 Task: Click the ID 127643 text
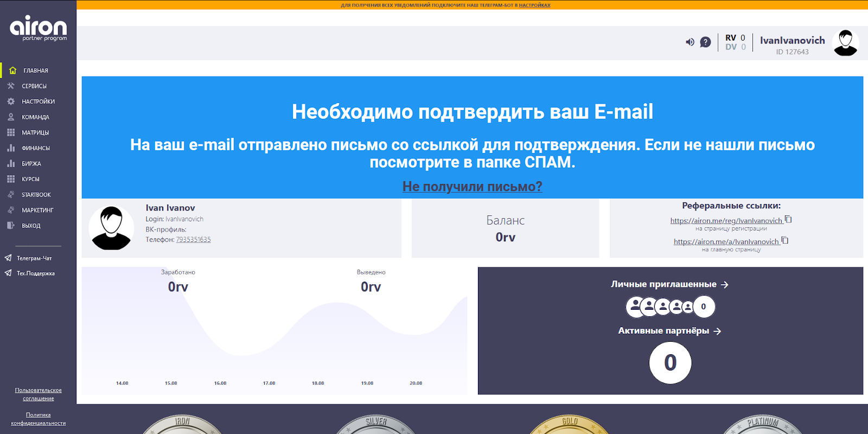[x=792, y=52]
